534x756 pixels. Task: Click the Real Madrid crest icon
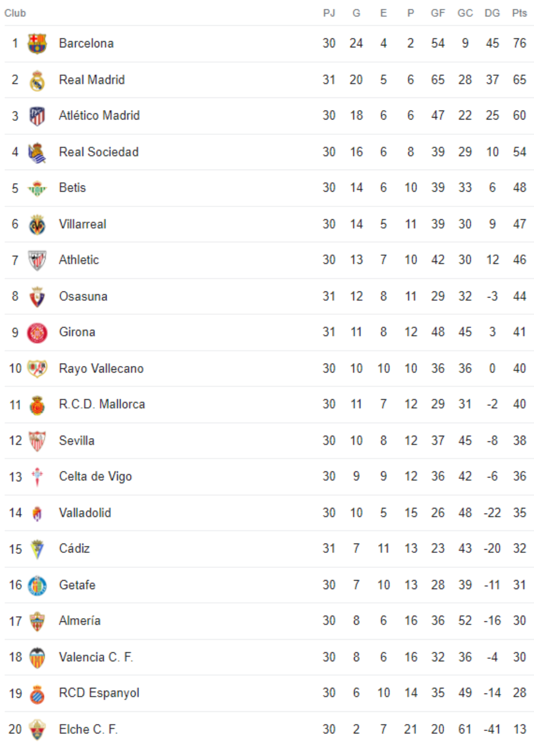pyautogui.click(x=37, y=80)
